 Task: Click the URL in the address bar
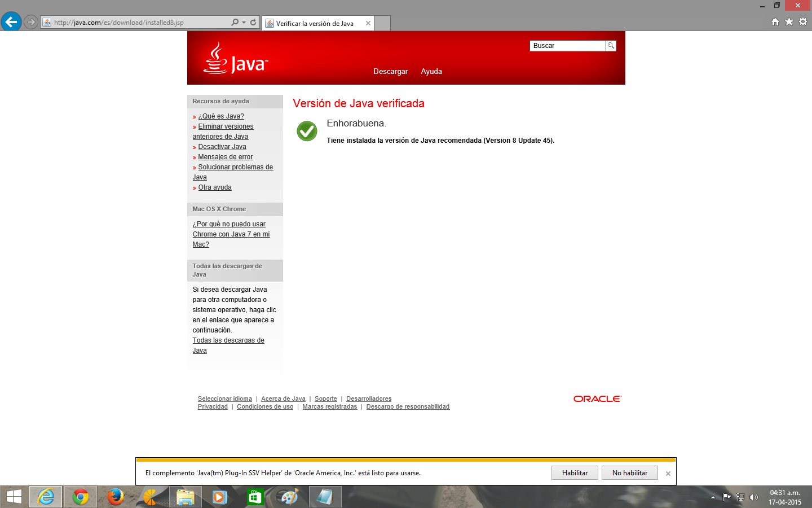(x=119, y=23)
